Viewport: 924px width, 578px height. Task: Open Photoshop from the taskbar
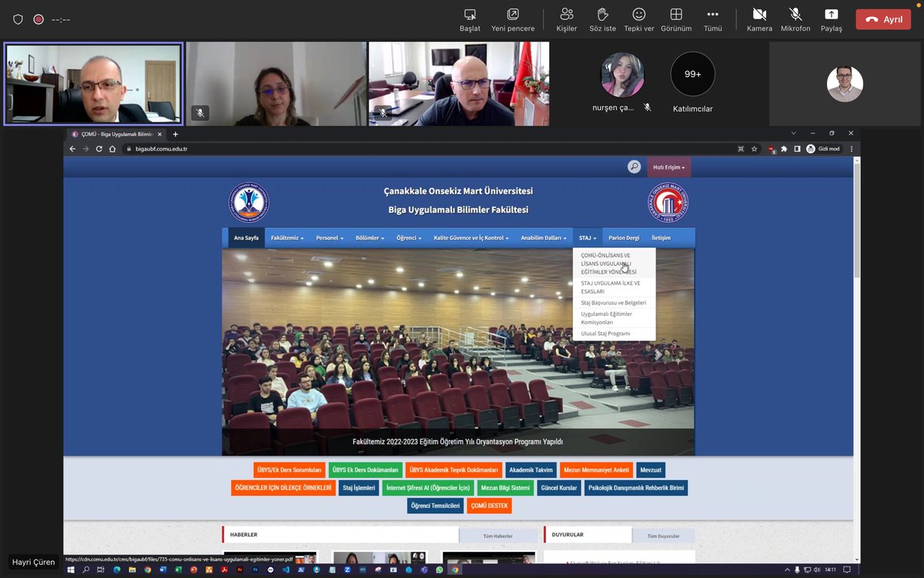255,570
